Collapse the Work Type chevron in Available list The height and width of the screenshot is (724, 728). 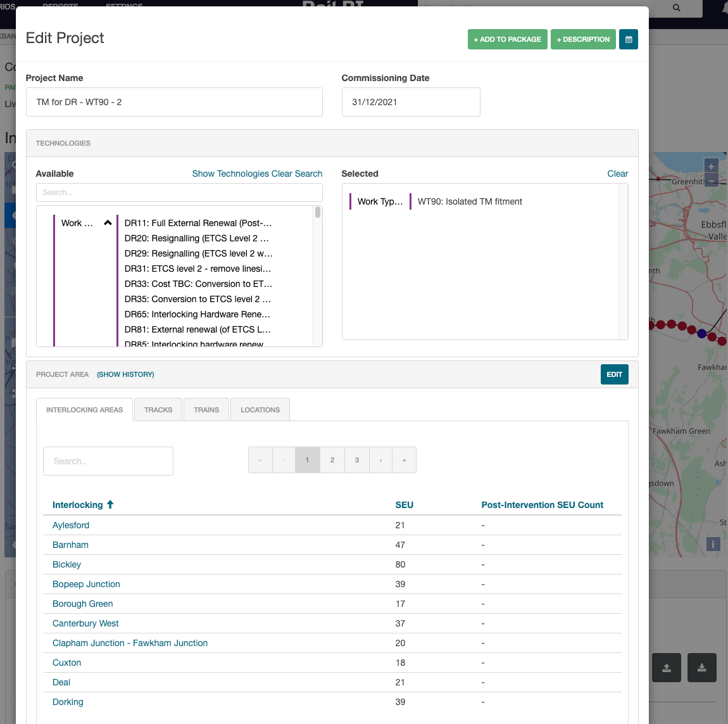pos(108,223)
